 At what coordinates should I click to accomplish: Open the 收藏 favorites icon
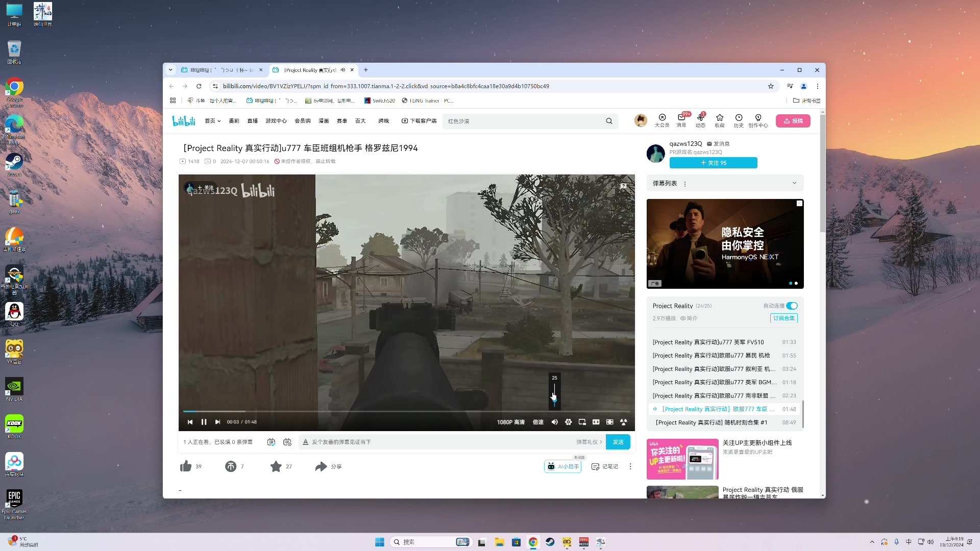(720, 120)
